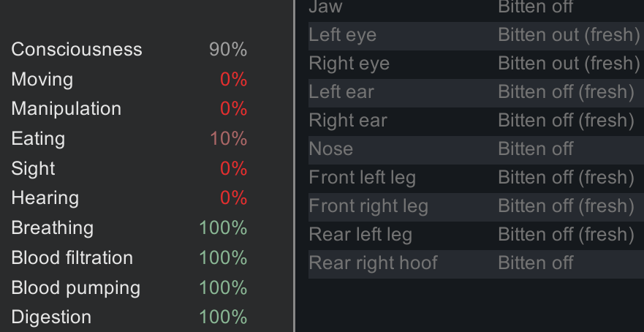This screenshot has height=332, width=644.
Task: Click the Right ear injury entry
Action: (x=475, y=121)
